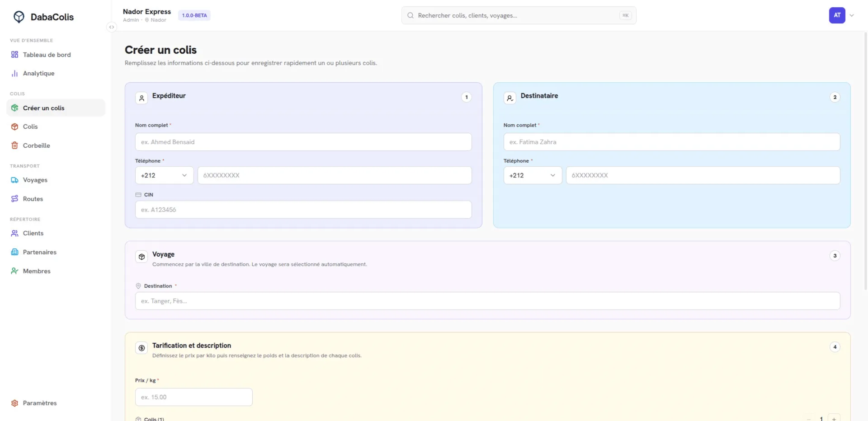
Task: Click the CIN card icon
Action: [x=138, y=195]
